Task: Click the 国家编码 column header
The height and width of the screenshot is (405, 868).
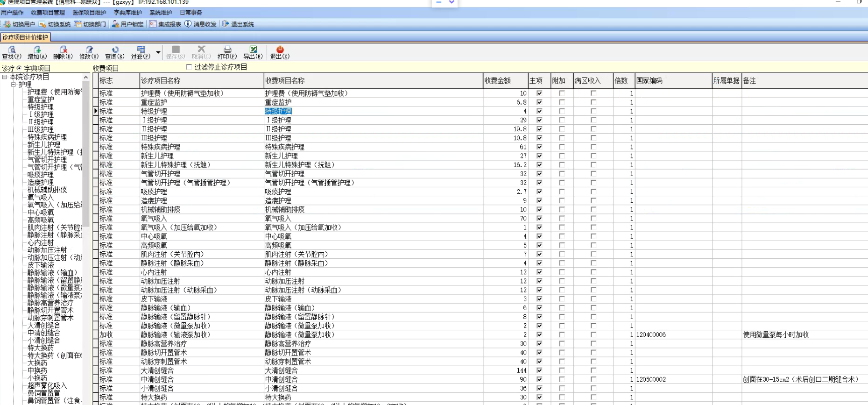Action: point(673,81)
